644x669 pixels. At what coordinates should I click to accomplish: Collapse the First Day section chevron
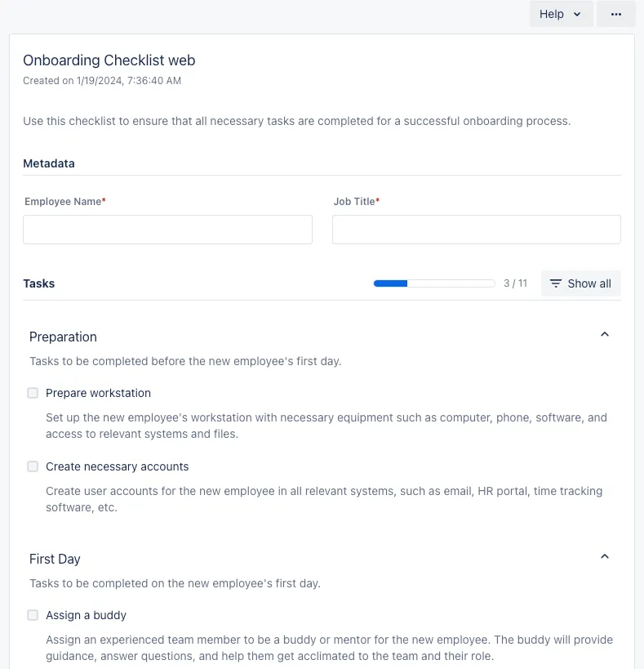[x=605, y=556]
